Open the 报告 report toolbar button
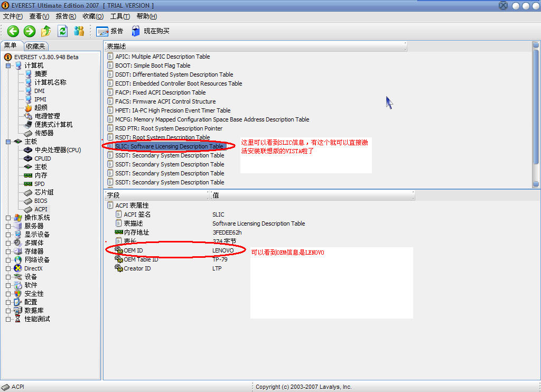This screenshot has height=392, width=541. click(x=110, y=31)
